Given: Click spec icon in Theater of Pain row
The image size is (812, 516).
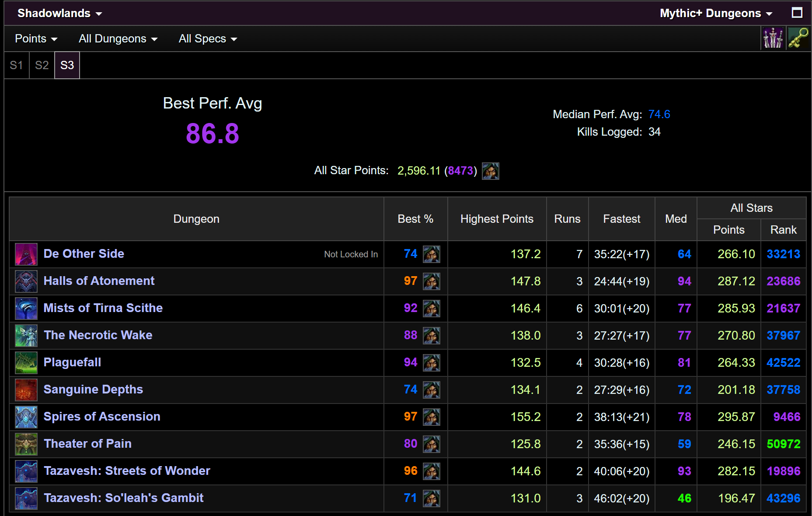Looking at the screenshot, I should [x=432, y=444].
